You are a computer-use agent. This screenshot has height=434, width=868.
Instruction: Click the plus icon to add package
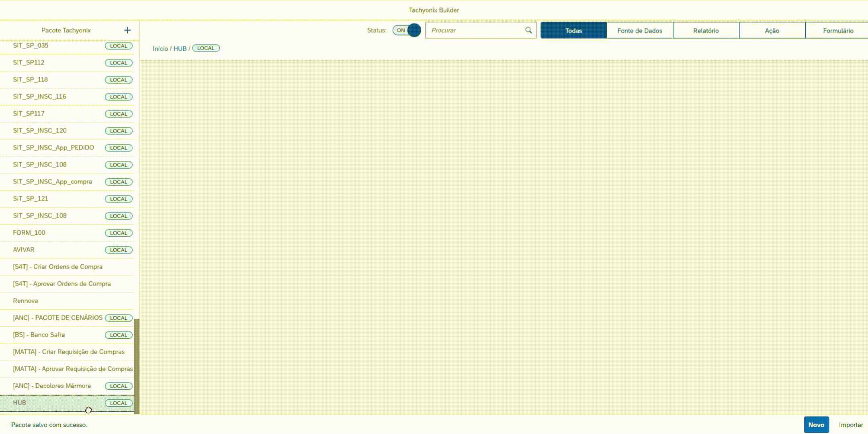[x=127, y=30]
